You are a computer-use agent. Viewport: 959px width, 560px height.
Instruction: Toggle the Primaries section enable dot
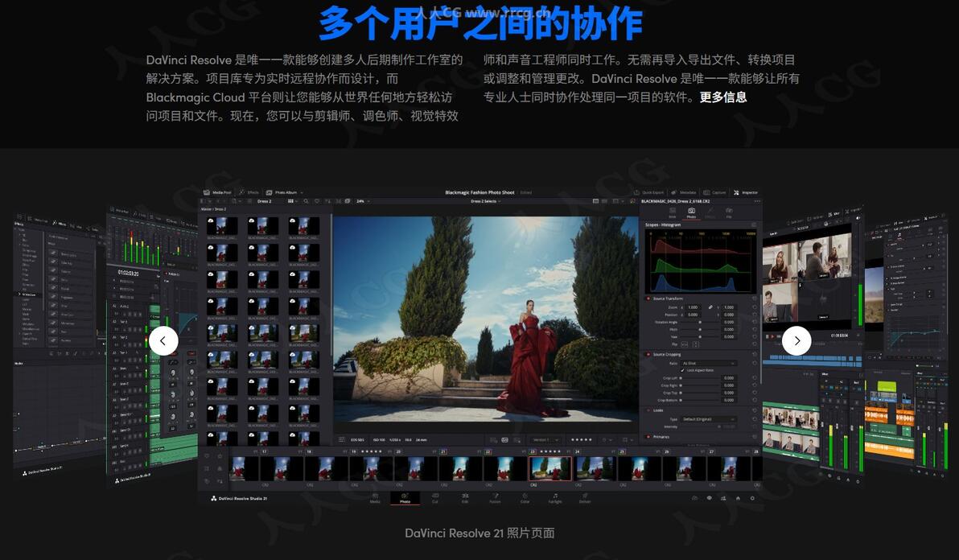tap(648, 437)
